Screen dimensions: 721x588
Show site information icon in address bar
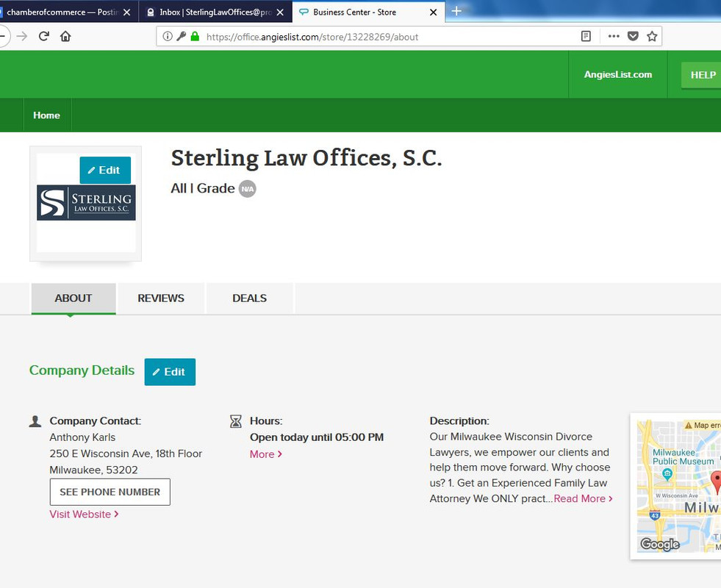[x=168, y=36]
